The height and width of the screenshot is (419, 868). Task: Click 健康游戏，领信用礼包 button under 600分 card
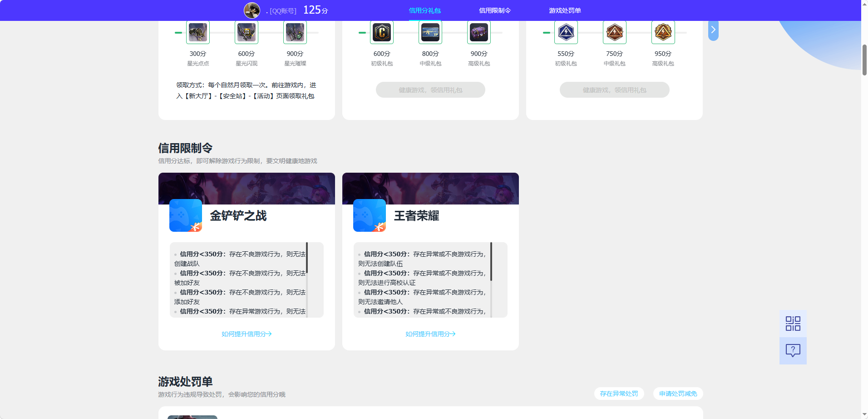[x=430, y=90]
